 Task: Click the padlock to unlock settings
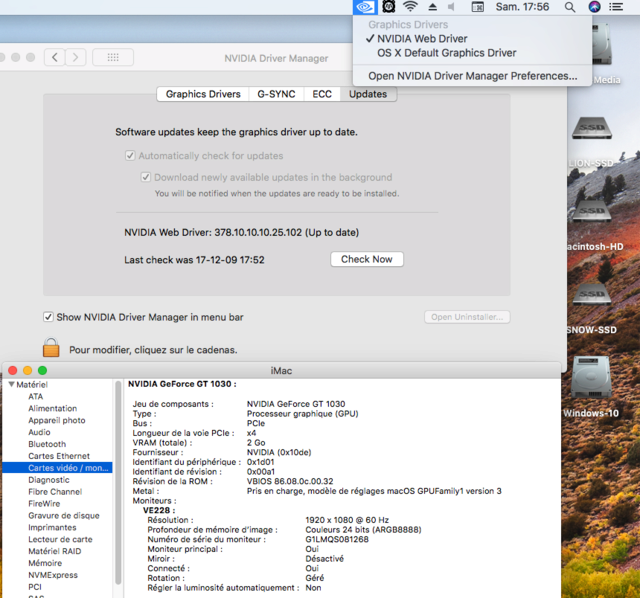click(x=51, y=347)
